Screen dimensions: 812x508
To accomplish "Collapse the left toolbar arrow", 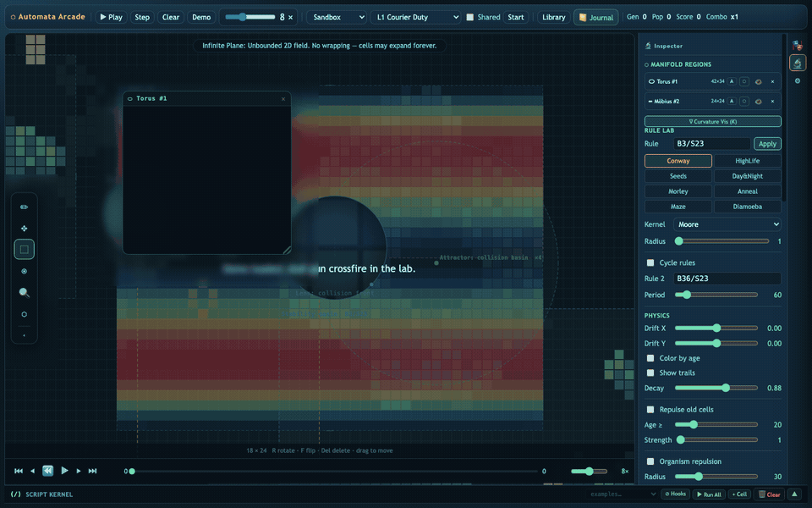I will [x=24, y=335].
